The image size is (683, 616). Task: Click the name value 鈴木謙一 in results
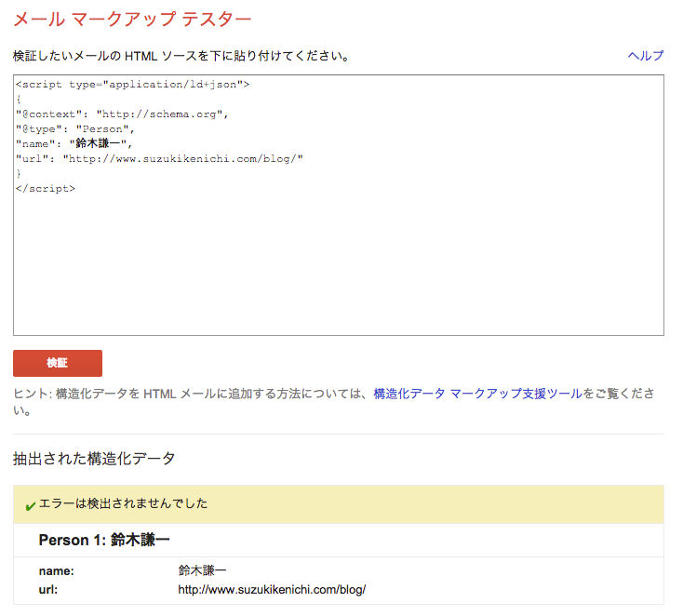(x=202, y=570)
